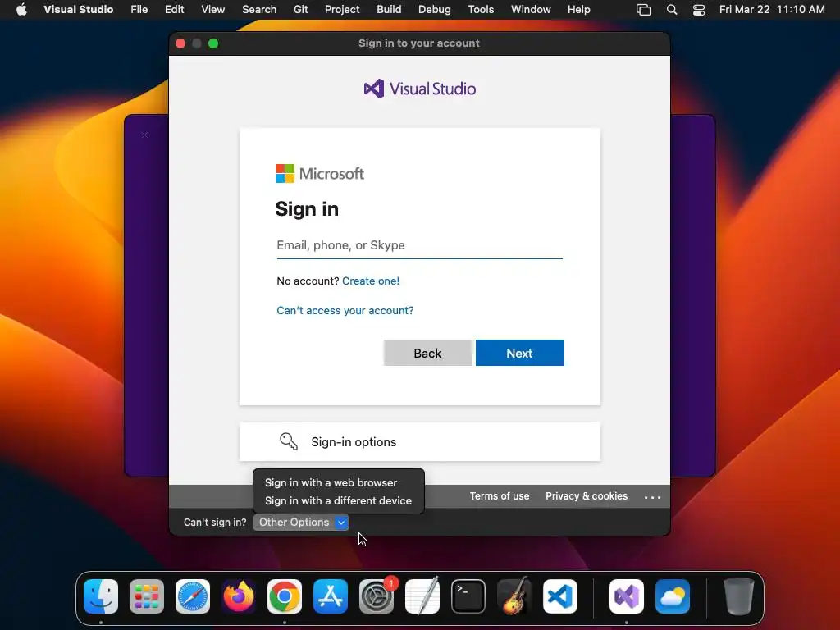Choose Sign in with a web browser
This screenshot has height=630, width=840.
coord(331,482)
